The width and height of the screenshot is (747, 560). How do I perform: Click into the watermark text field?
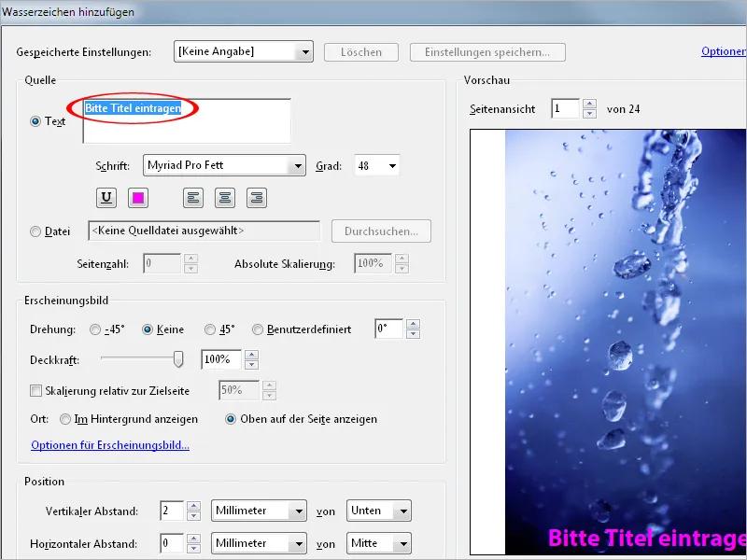187,121
